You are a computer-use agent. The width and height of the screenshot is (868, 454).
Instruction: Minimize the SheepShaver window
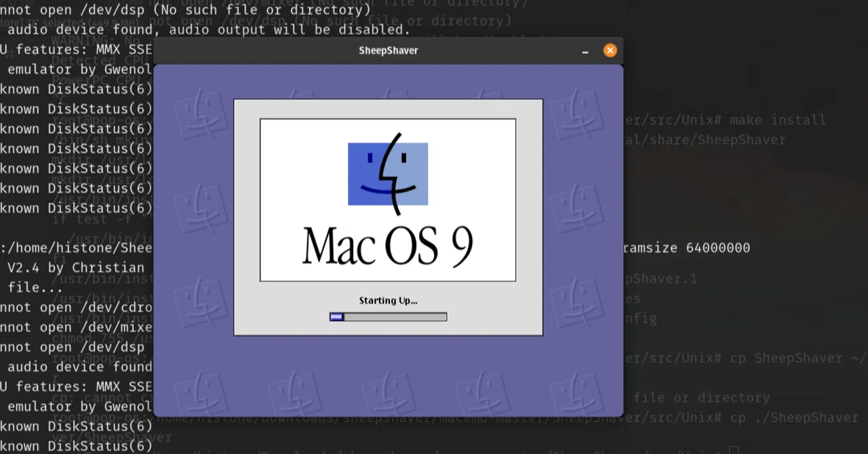[x=585, y=52]
